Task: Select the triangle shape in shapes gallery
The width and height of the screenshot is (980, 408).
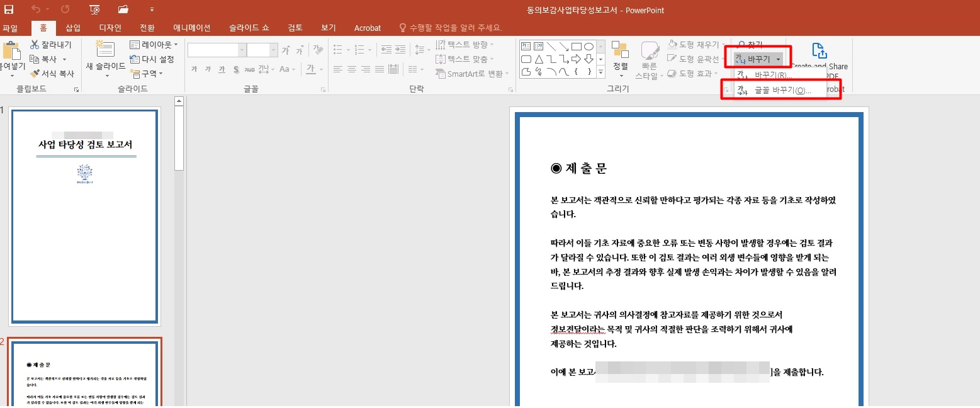Action: coord(539,59)
